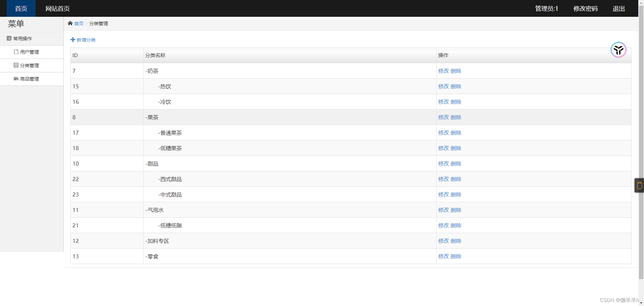Select the -奶茶 category name cell
Screen dimensions: 644x306
click(290, 71)
